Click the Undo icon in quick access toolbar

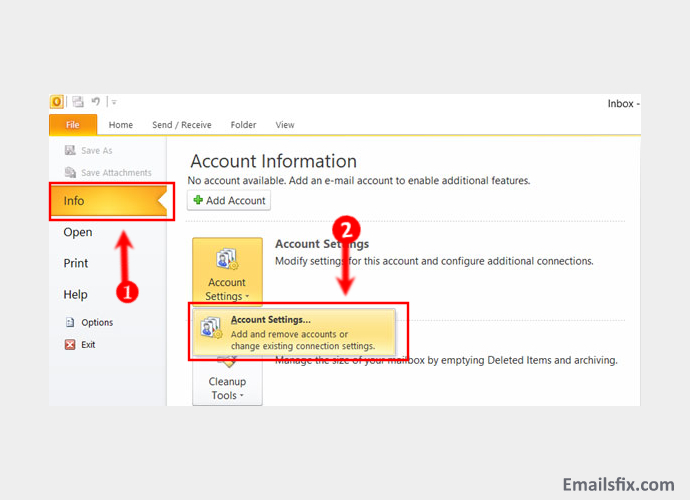[x=95, y=102]
